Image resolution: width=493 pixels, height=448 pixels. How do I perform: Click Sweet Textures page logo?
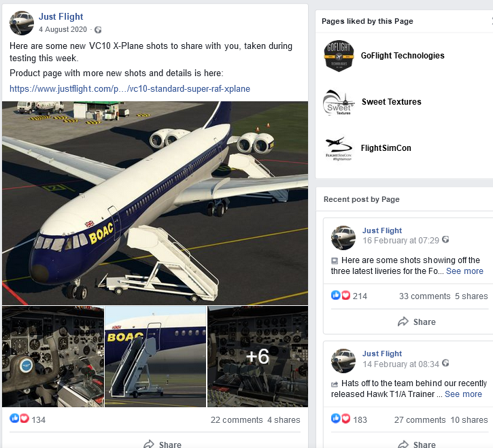pos(339,102)
